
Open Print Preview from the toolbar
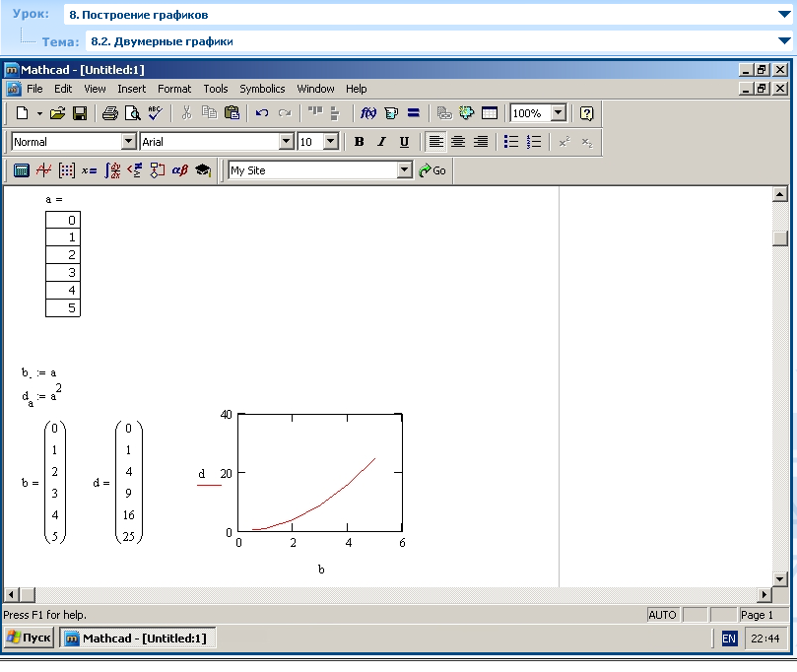(133, 113)
